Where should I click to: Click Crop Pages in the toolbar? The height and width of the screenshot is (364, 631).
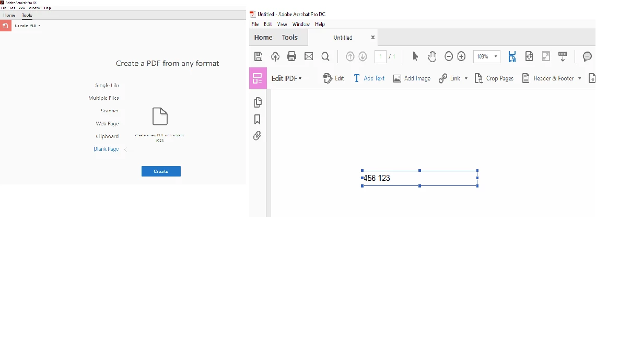[494, 78]
